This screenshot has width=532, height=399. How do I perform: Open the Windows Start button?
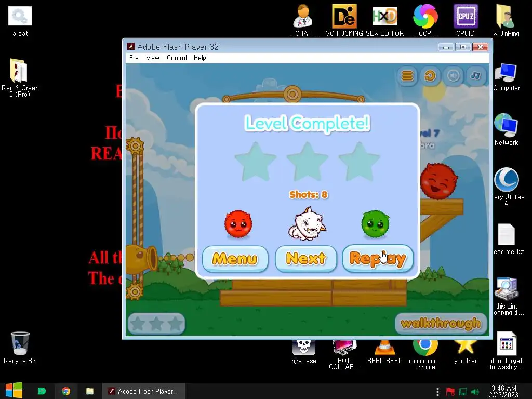click(14, 391)
